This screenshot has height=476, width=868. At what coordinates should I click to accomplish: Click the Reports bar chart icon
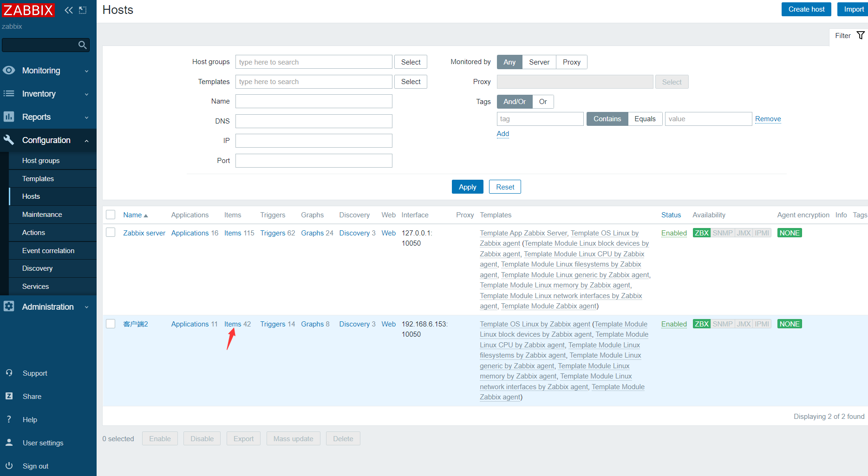click(9, 117)
